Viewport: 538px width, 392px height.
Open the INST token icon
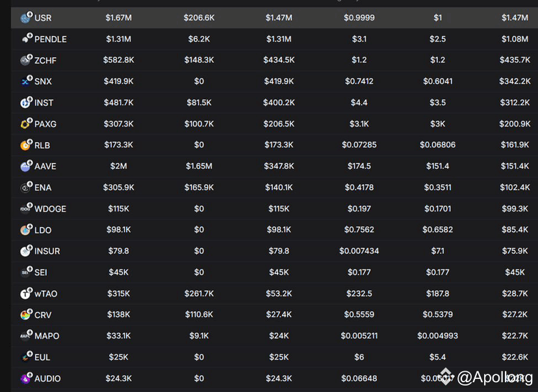[26, 102]
